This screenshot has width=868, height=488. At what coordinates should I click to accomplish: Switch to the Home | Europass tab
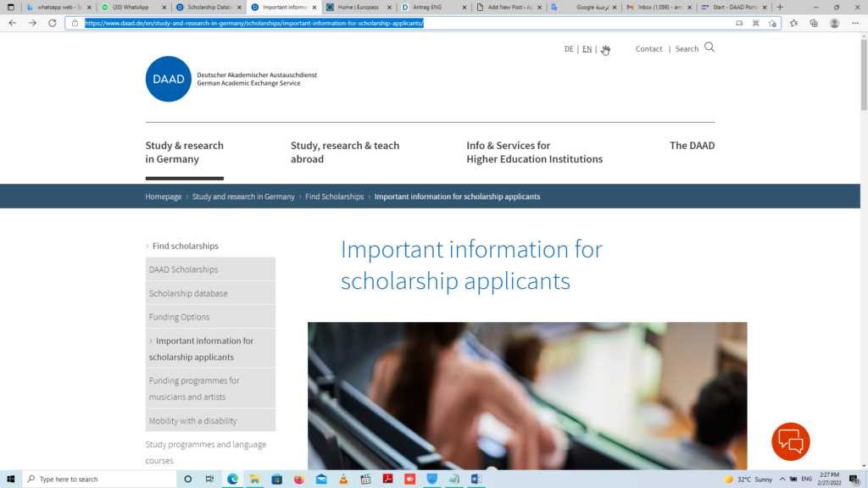click(359, 7)
